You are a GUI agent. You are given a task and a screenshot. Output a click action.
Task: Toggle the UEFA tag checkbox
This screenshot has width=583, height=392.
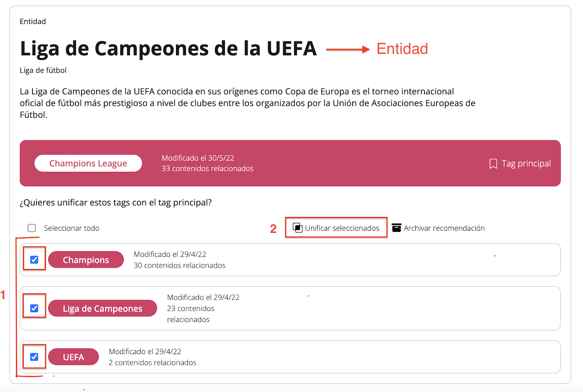tap(34, 357)
